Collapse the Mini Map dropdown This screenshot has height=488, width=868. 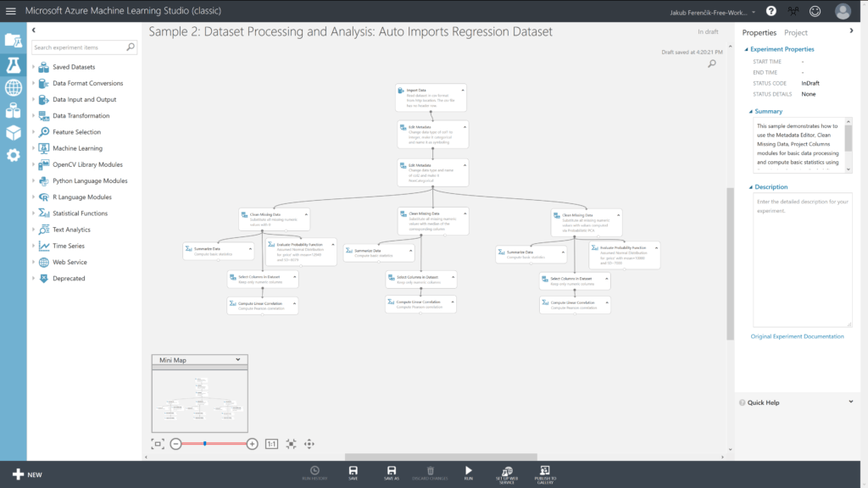tap(237, 360)
